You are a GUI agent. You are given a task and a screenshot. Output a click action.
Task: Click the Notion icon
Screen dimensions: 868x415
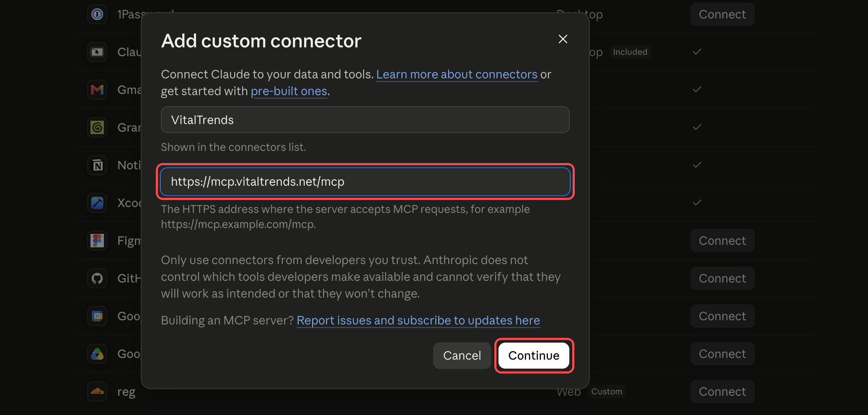(97, 165)
